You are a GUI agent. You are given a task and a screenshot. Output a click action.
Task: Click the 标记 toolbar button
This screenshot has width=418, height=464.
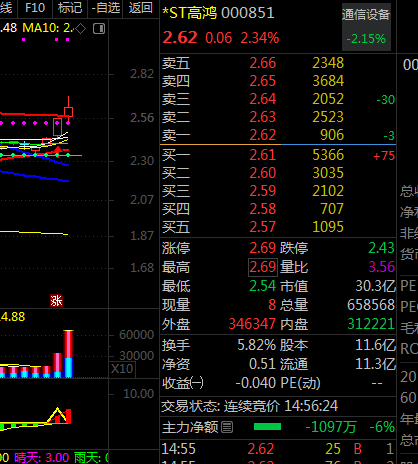(70, 7)
